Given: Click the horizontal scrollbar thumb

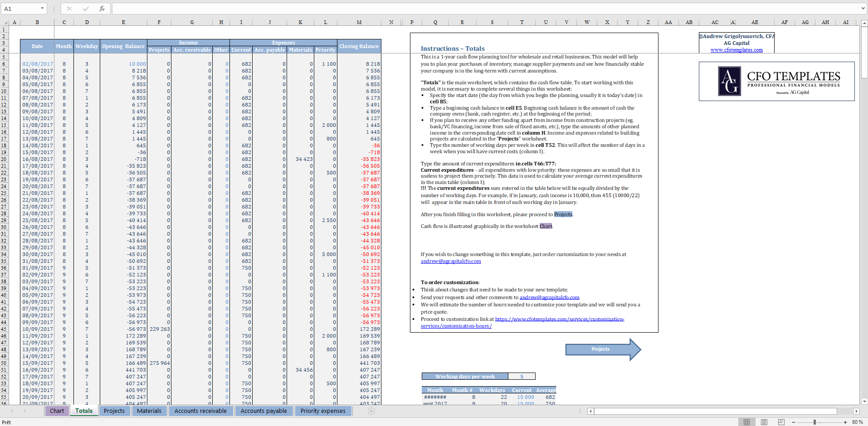Looking at the screenshot, I should tap(716, 411).
